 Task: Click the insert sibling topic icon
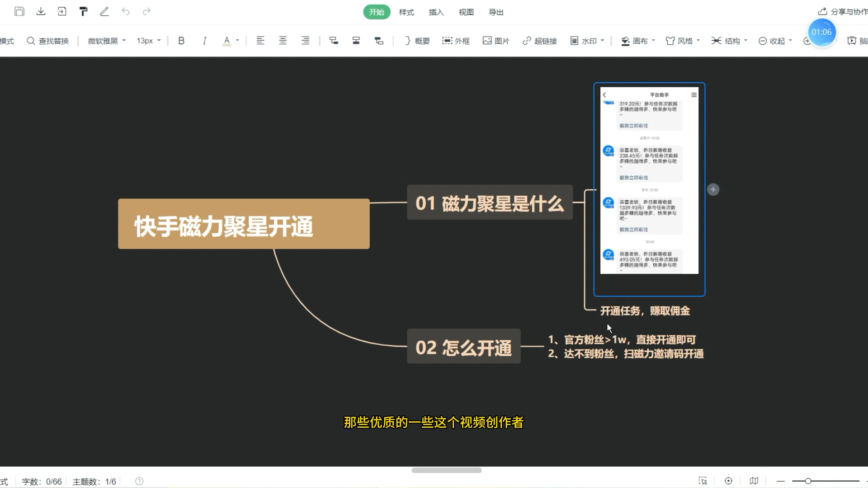coord(356,41)
